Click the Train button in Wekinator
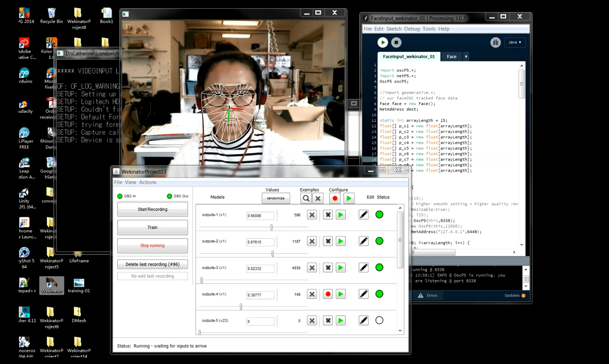 tap(152, 227)
